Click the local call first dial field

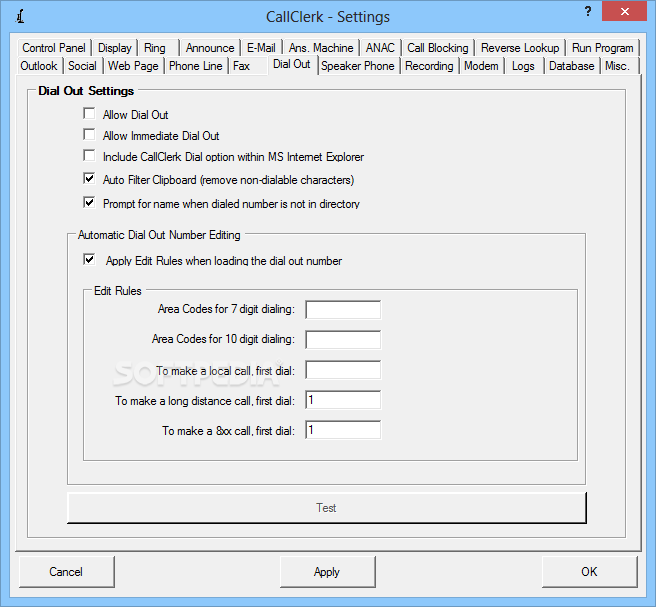pyautogui.click(x=343, y=370)
